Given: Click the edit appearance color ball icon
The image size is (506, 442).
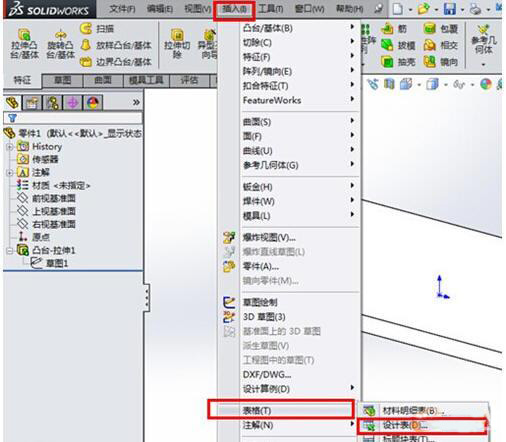Looking at the screenshot, I should (486, 84).
